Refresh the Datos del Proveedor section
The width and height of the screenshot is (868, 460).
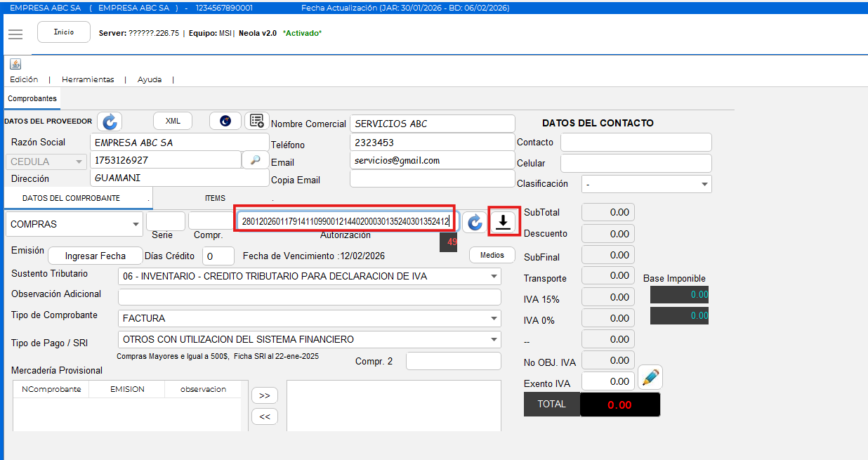pyautogui.click(x=110, y=121)
